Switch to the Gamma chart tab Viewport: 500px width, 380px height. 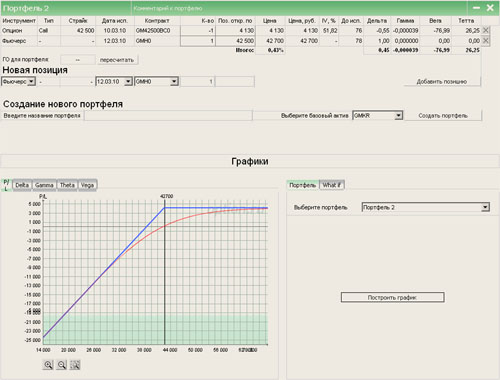(44, 185)
